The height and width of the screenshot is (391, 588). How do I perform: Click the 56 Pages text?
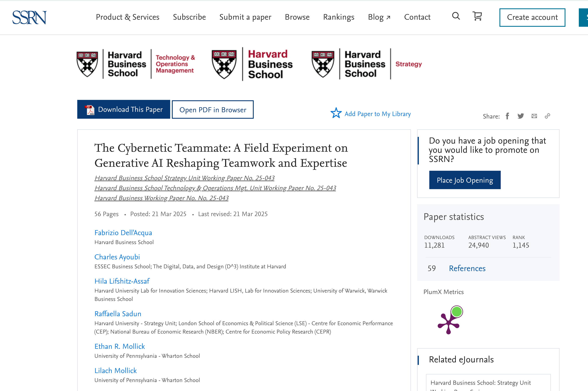click(106, 214)
